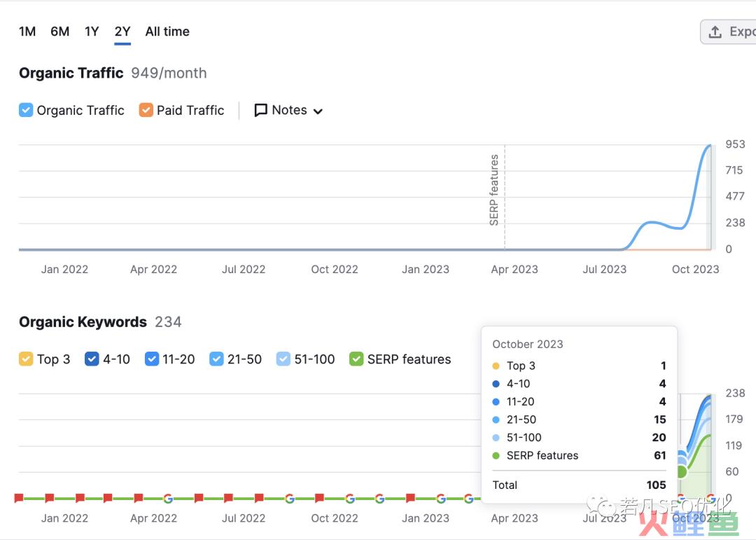Click the Total 105 row in tooltip
756x540 pixels.
click(x=579, y=485)
